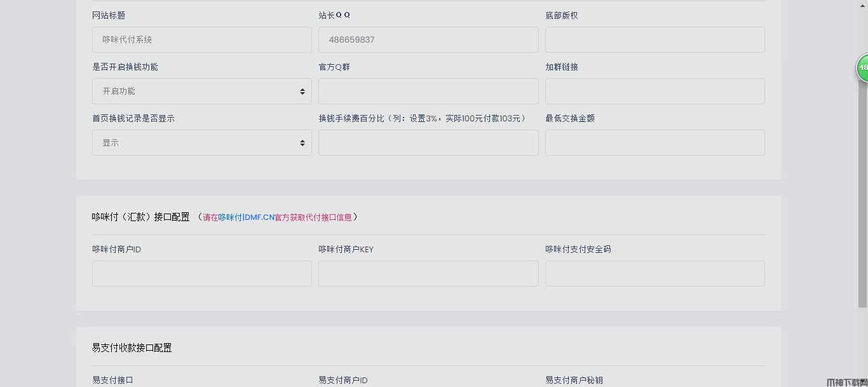Expand the 首页换钱记录是否显示 select box
Image resolution: width=868 pixels, height=387 pixels.
pos(202,143)
